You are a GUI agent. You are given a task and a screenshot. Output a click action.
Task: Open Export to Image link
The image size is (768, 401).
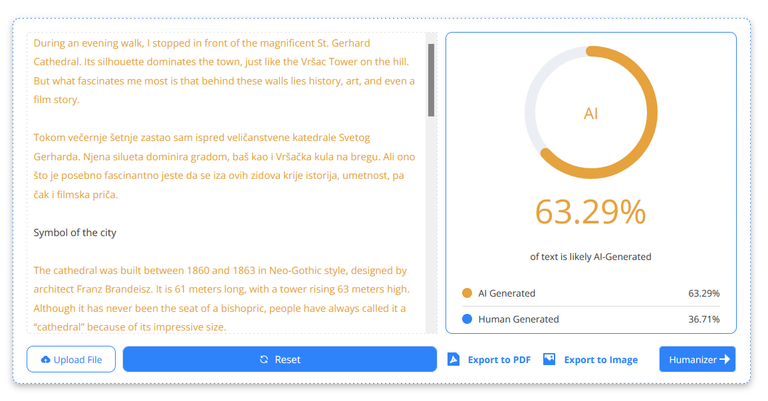(x=600, y=360)
